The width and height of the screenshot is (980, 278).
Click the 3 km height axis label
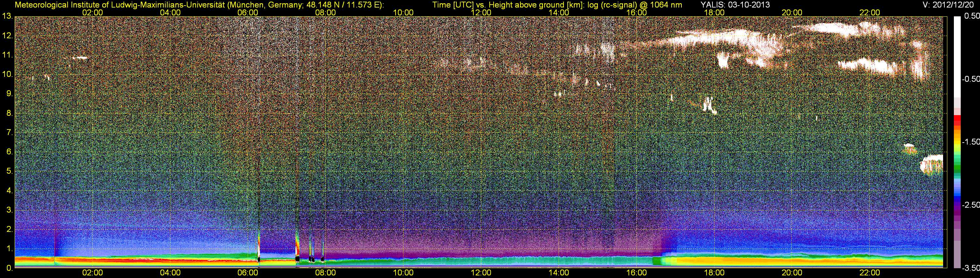pyautogui.click(x=9, y=210)
